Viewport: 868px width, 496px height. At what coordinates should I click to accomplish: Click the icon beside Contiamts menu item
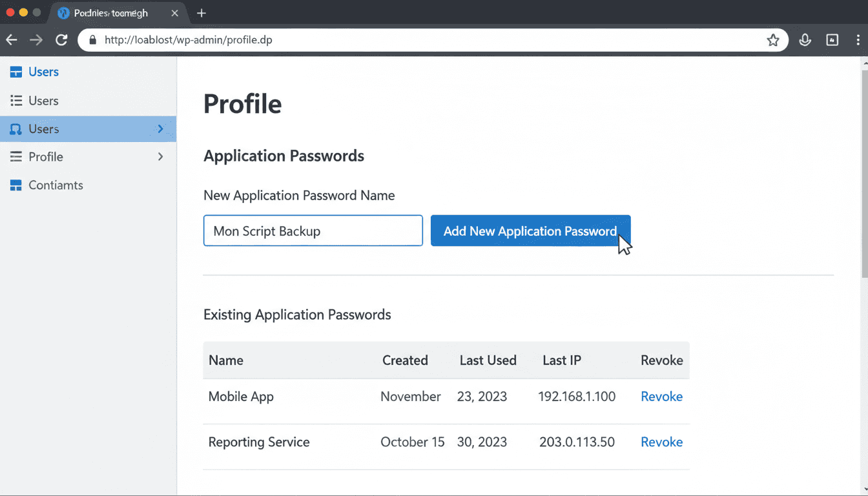tap(16, 185)
